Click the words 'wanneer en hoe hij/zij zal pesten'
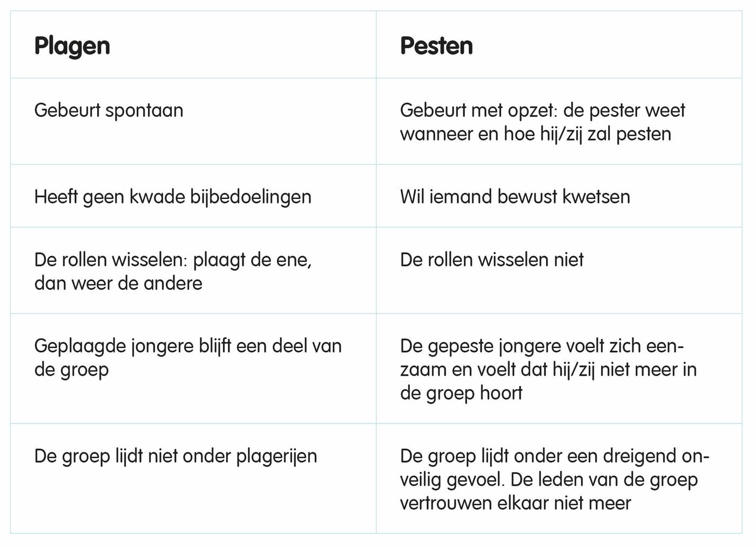The width and height of the screenshot is (756, 548). (x=536, y=134)
